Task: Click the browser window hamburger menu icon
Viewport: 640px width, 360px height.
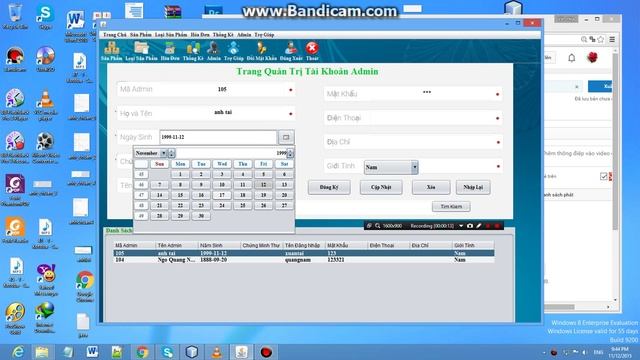Action: (x=612, y=40)
